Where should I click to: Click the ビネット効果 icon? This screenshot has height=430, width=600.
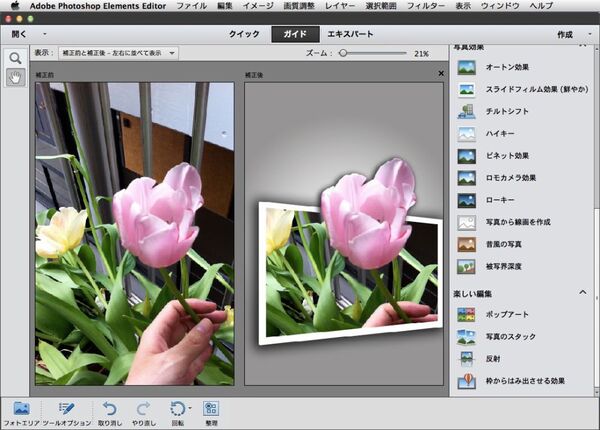466,156
